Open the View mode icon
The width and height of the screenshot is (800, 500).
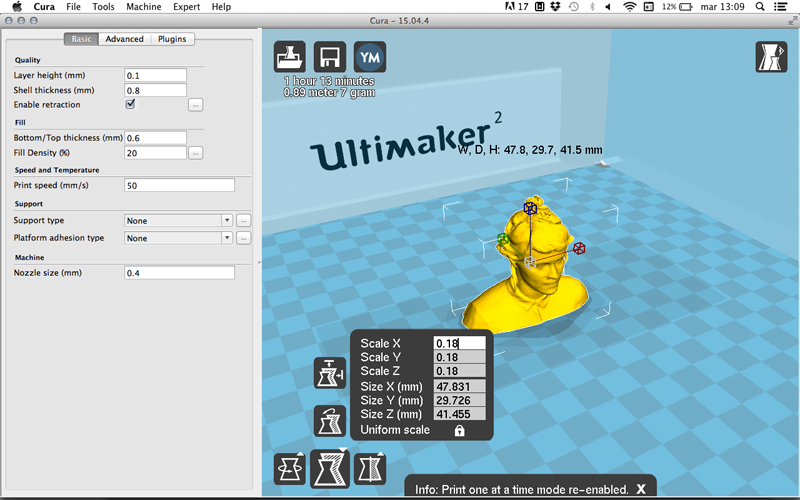tap(771, 57)
